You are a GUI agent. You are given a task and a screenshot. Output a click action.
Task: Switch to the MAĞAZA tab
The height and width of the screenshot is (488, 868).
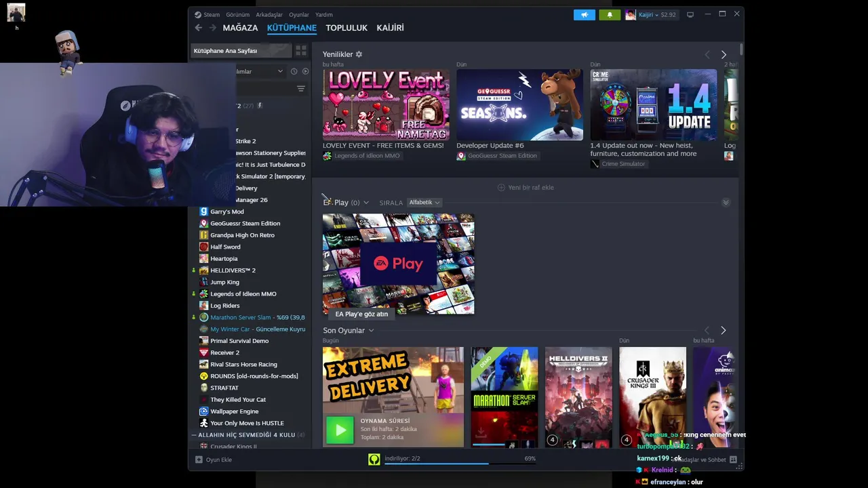pyautogui.click(x=240, y=28)
